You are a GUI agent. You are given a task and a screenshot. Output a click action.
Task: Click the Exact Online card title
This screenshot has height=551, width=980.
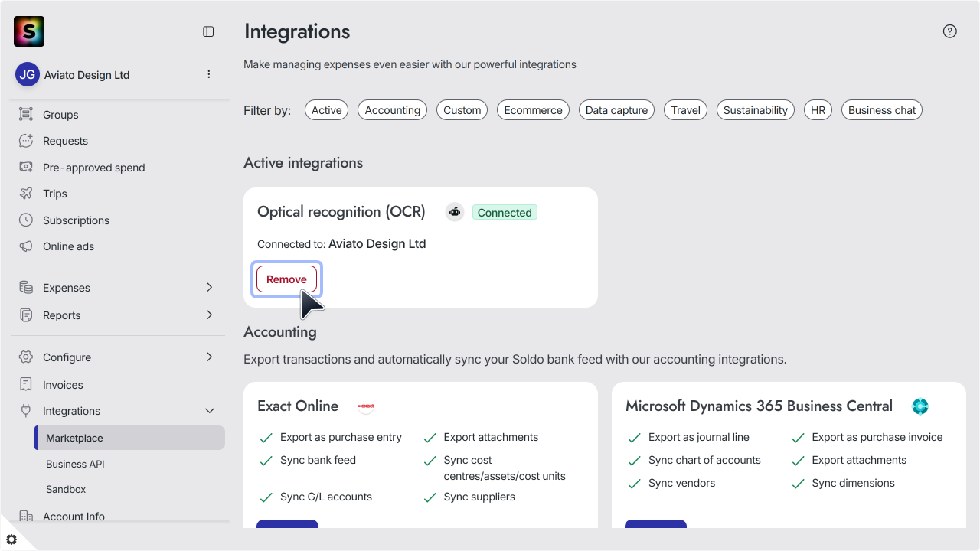(x=298, y=406)
